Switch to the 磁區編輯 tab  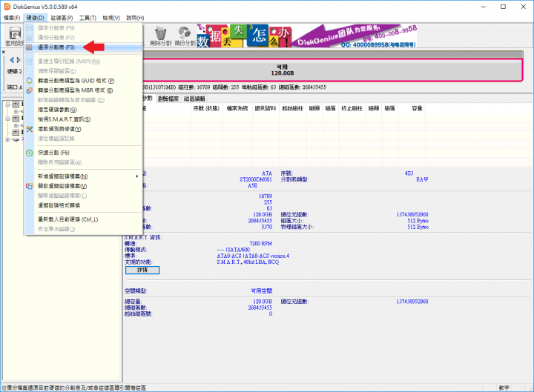click(x=194, y=99)
